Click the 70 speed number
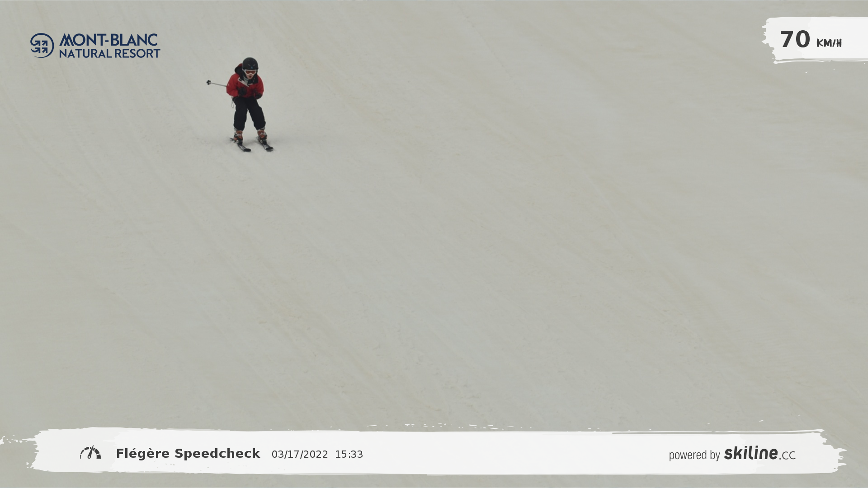Viewport: 868px width, 488px height. pyautogui.click(x=795, y=40)
